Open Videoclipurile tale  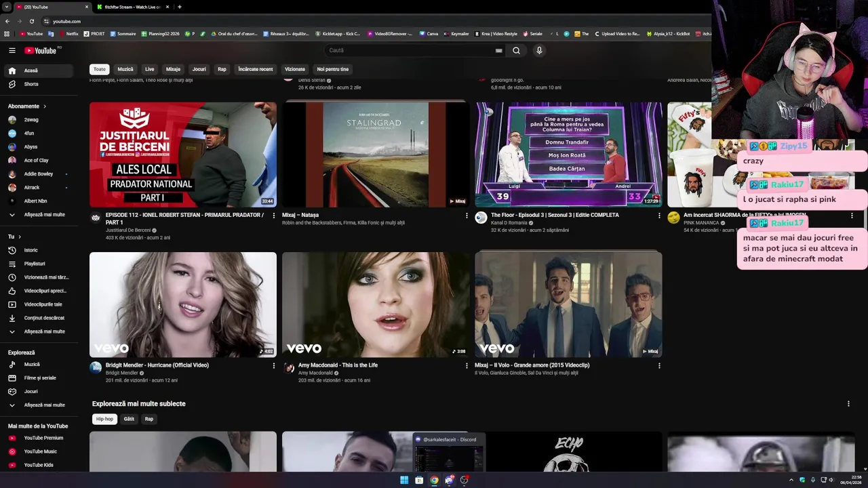click(39, 304)
